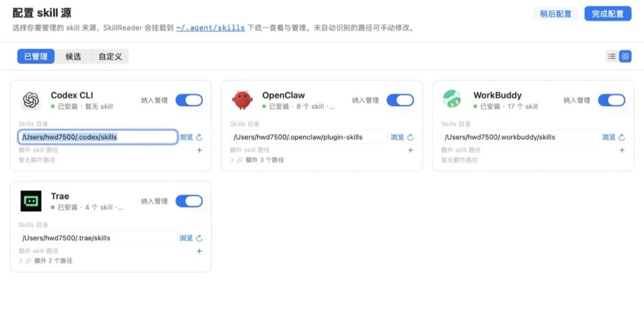Add extra skill path for OpenClaw
Screen dimensions: 644x334
tap(410, 150)
